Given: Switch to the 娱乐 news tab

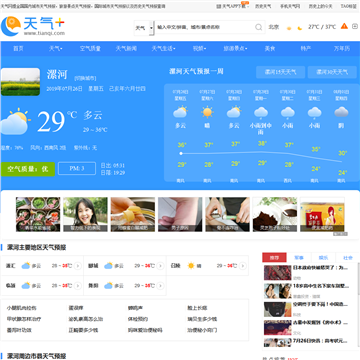Looking at the screenshot, I should [x=323, y=258].
